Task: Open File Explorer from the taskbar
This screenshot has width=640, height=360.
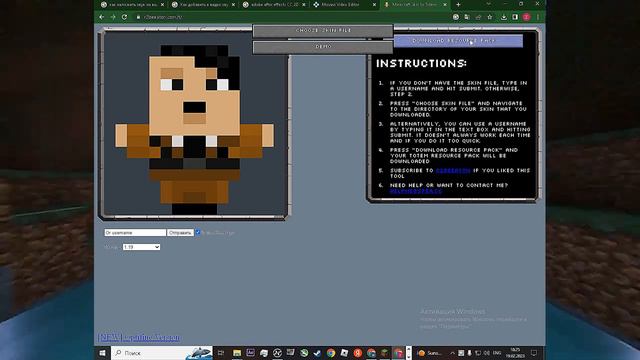Action: click(237, 353)
